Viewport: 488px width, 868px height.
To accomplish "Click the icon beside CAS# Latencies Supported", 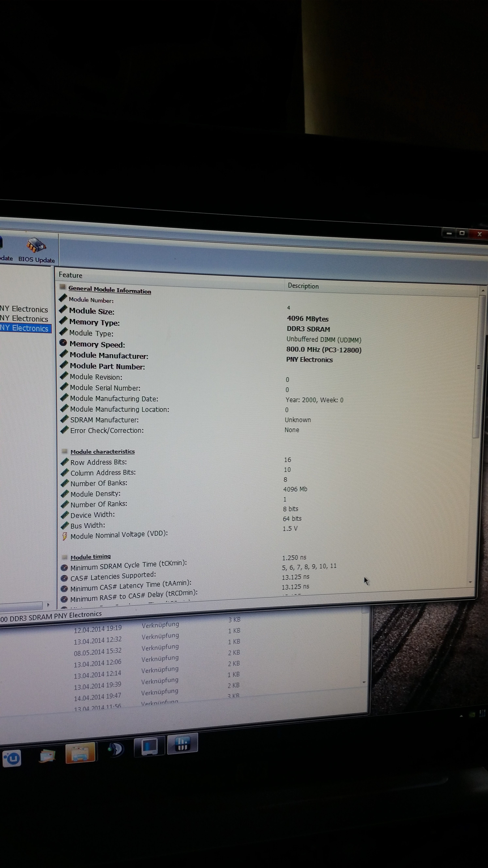I will (x=64, y=578).
